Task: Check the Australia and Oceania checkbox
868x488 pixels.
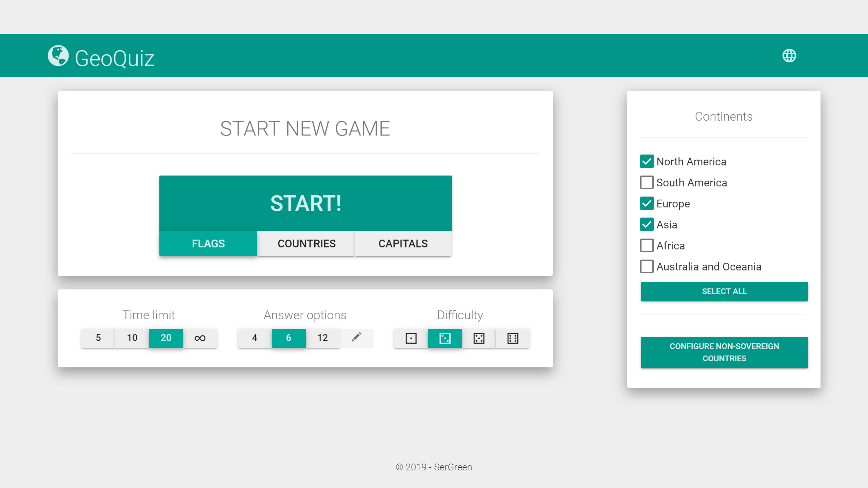Action: tap(647, 266)
